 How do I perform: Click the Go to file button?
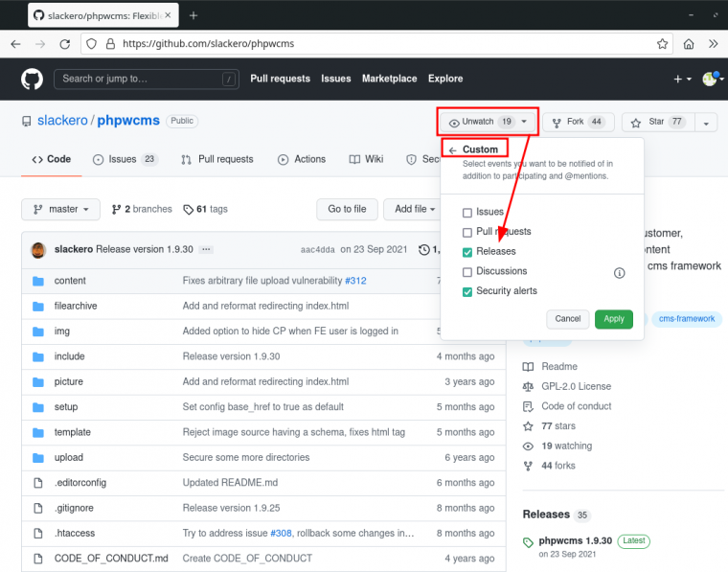point(347,210)
